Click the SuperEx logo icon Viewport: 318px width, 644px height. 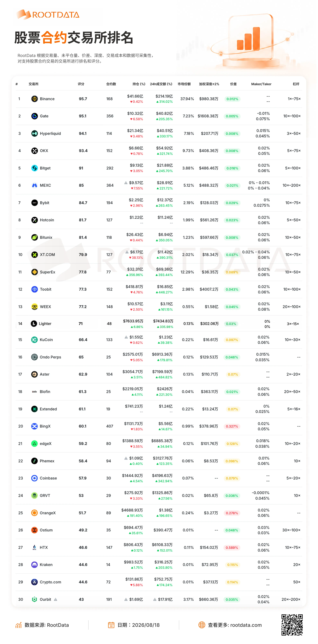(34, 272)
